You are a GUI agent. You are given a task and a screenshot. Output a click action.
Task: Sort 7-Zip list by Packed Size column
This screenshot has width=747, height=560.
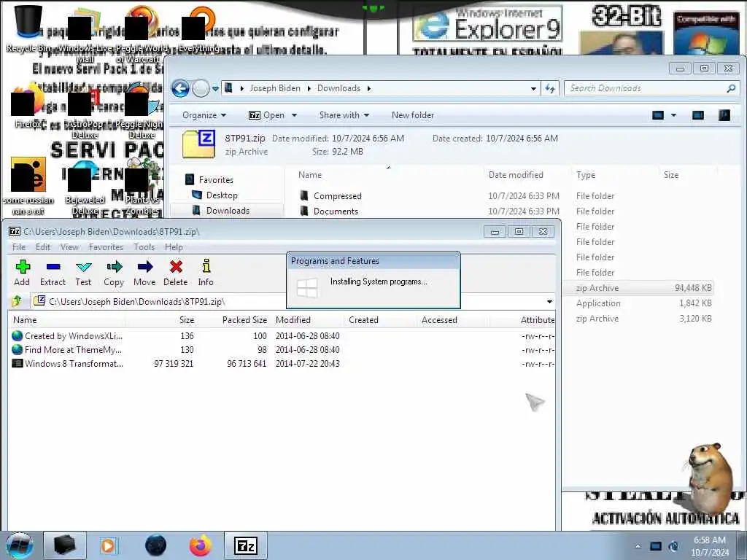[x=244, y=320]
